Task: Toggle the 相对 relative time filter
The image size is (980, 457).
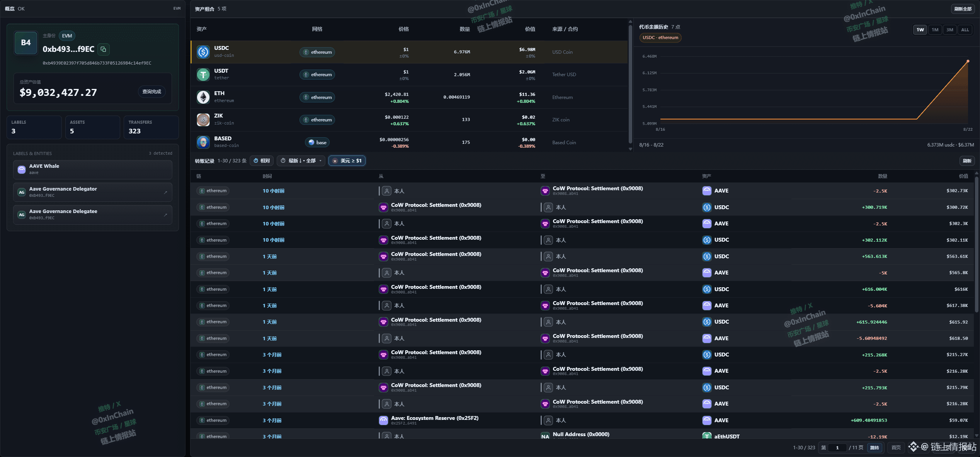Action: coord(262,161)
